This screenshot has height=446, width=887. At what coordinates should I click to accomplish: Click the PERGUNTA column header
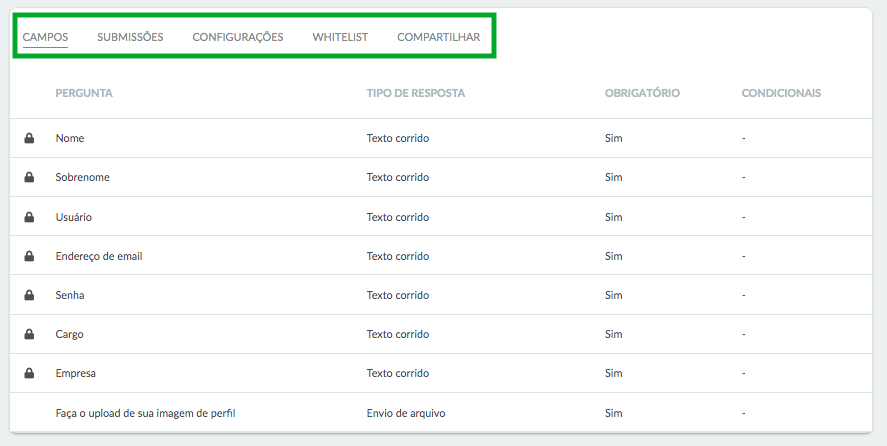(x=84, y=93)
